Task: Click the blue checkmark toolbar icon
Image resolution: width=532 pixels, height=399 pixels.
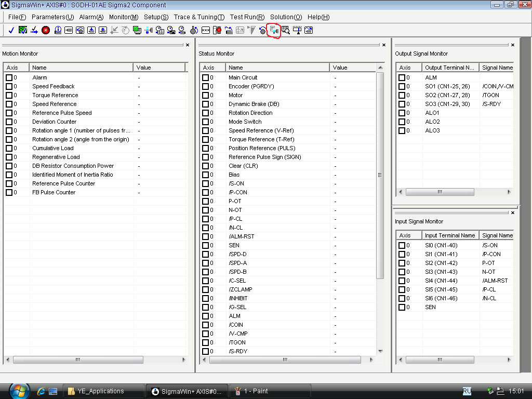Action: (x=11, y=30)
